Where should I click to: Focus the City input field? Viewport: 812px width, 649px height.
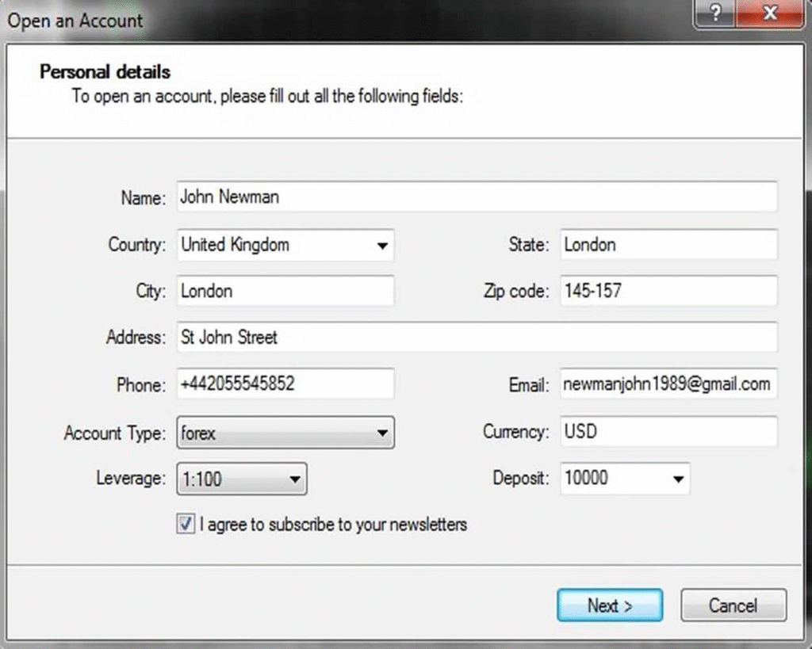[285, 292]
